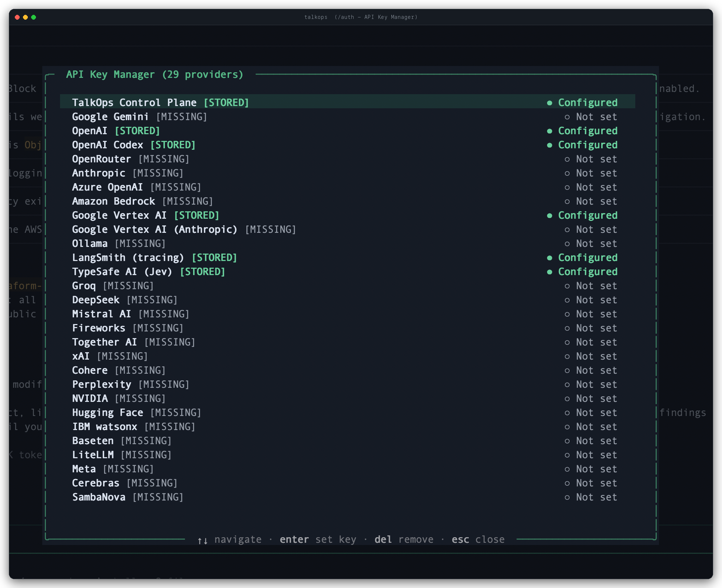The height and width of the screenshot is (588, 722).
Task: Select the LangSmith (tracing) row
Action: [347, 257]
